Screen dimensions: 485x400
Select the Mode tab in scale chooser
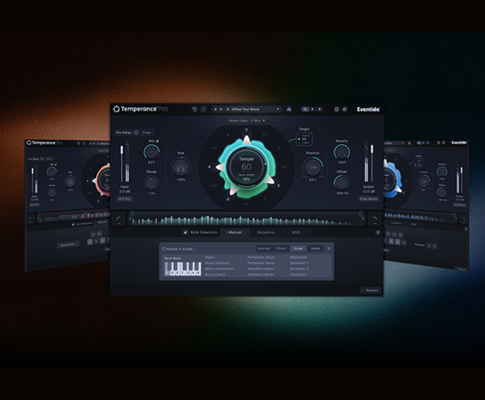[x=316, y=249]
